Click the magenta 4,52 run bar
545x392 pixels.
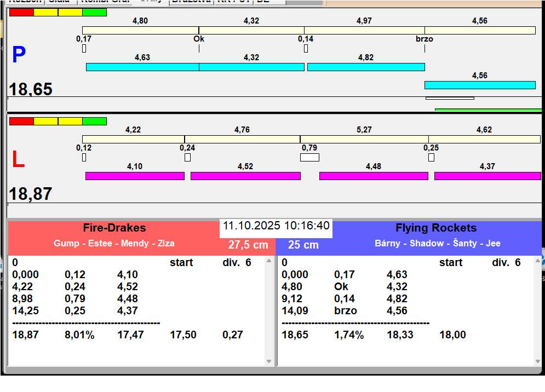coord(245,176)
